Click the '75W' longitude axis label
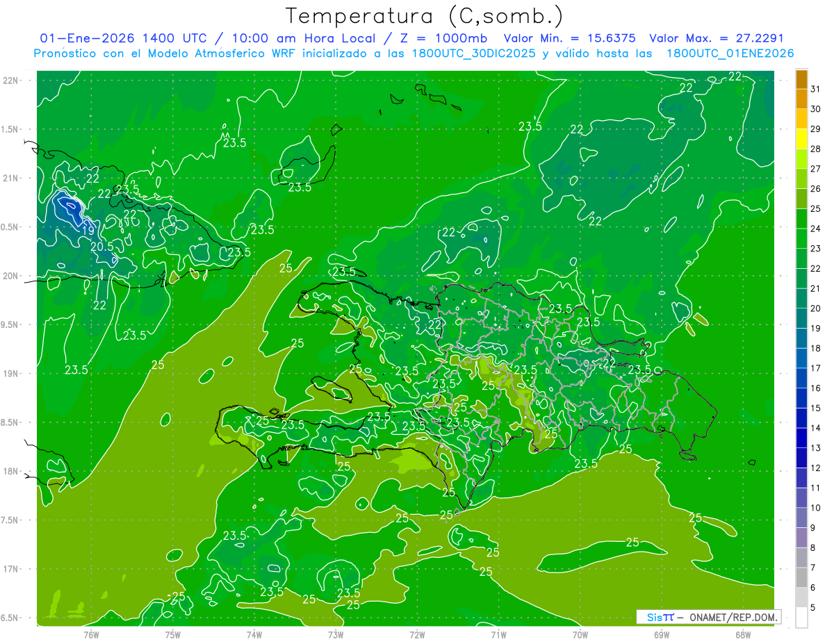This screenshot has height=644, width=834. point(172,635)
